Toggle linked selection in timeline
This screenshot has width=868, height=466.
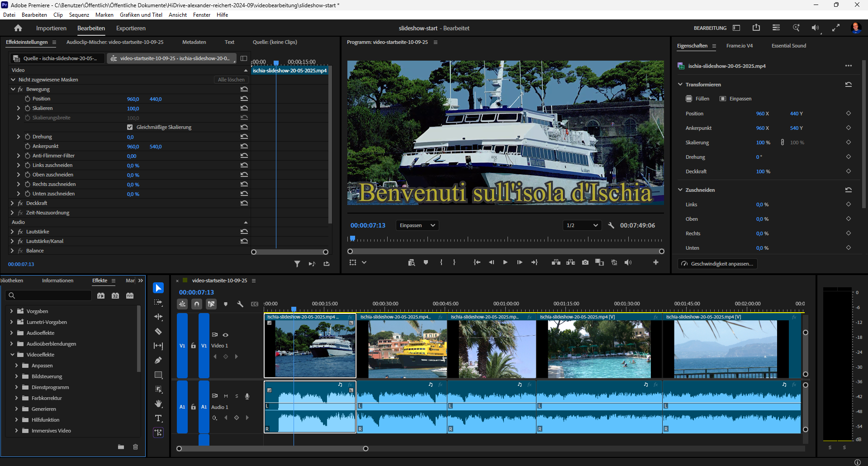point(211,304)
